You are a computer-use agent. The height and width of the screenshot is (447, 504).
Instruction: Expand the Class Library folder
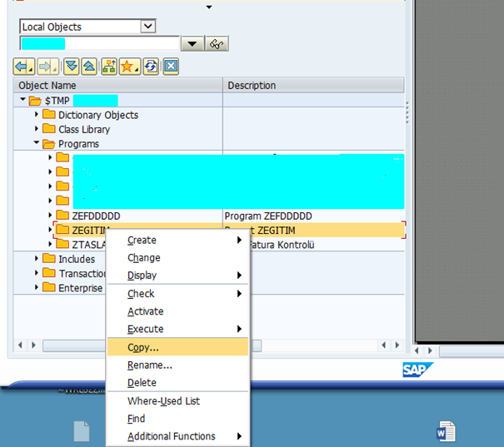click(37, 129)
